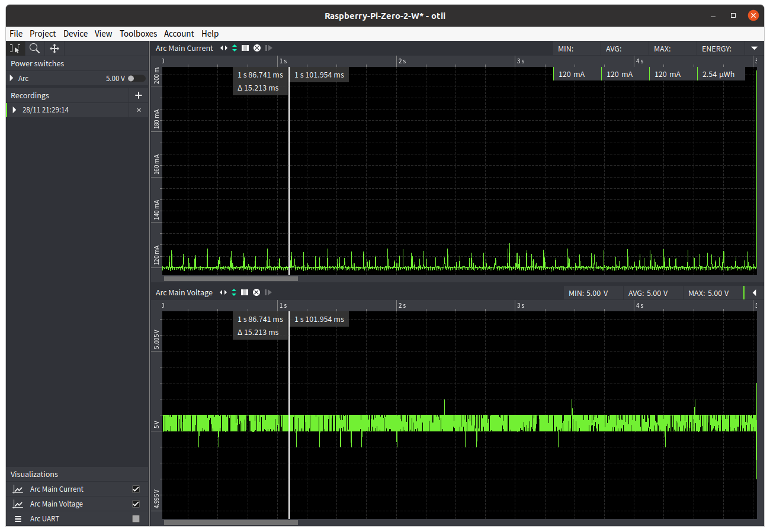Click the 1 s 101.954 ms label in voltage graph
The width and height of the screenshot is (770, 532).
[319, 320]
